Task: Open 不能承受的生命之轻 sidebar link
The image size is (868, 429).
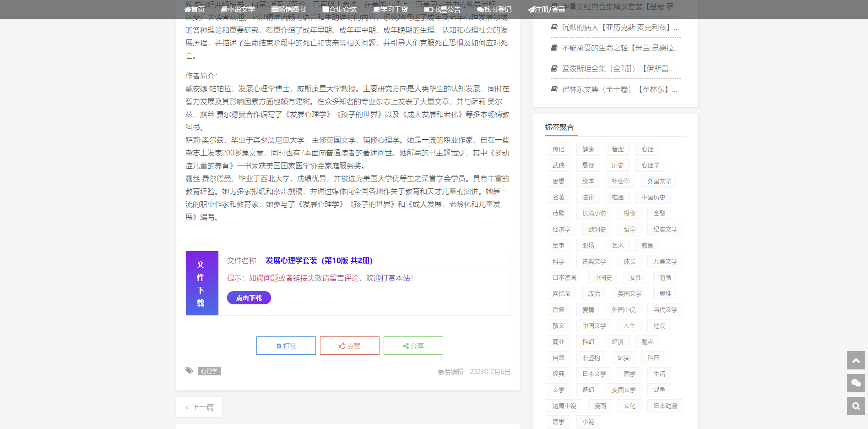Action: pos(620,48)
